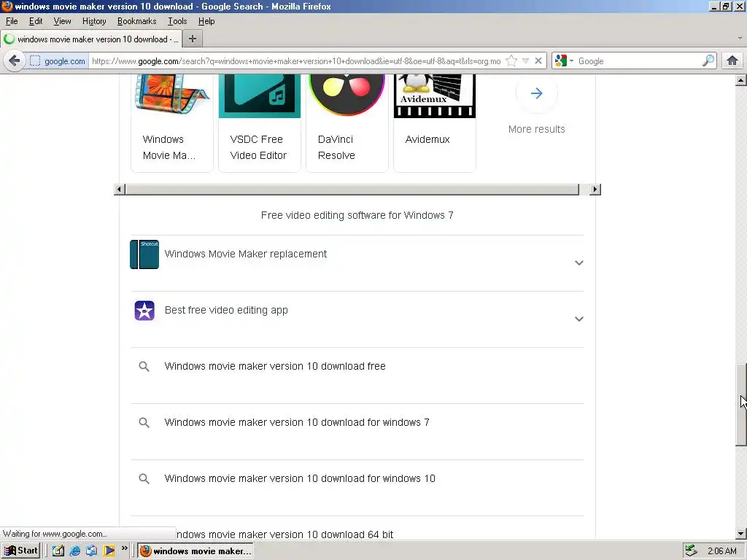
Task: Click search icon beside 'download free' suggestion
Action: click(x=144, y=366)
